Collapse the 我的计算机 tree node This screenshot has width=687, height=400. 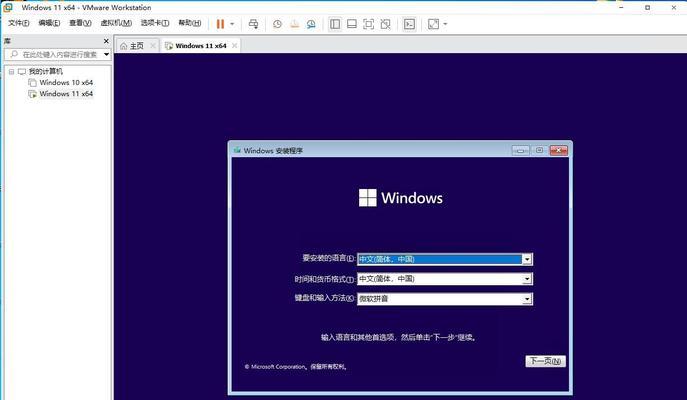pyautogui.click(x=11, y=71)
